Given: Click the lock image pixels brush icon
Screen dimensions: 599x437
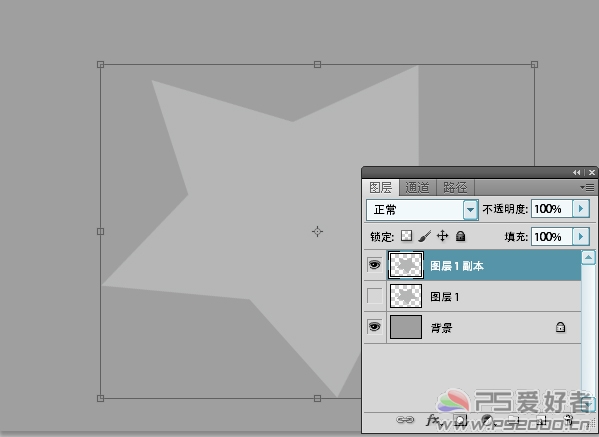Looking at the screenshot, I should [x=424, y=236].
